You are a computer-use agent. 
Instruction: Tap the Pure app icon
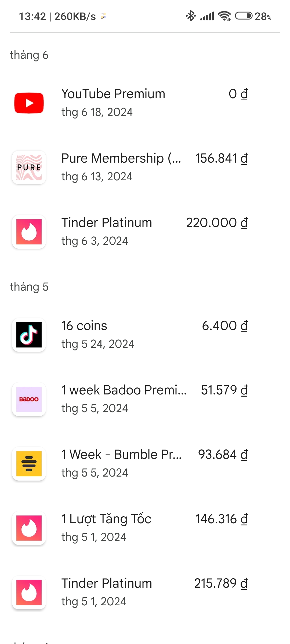tap(29, 167)
